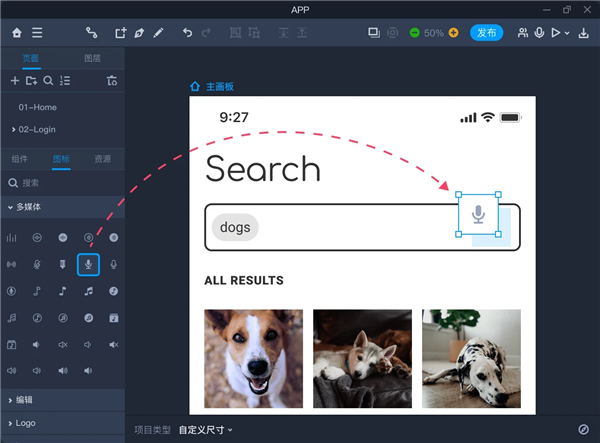600x443 pixels.
Task: Select the pencil drawing tool
Action: [158, 33]
